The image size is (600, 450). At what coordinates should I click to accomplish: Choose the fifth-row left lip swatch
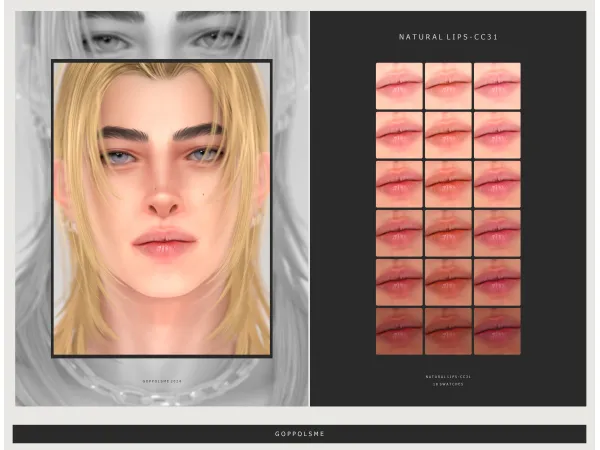[x=399, y=282]
